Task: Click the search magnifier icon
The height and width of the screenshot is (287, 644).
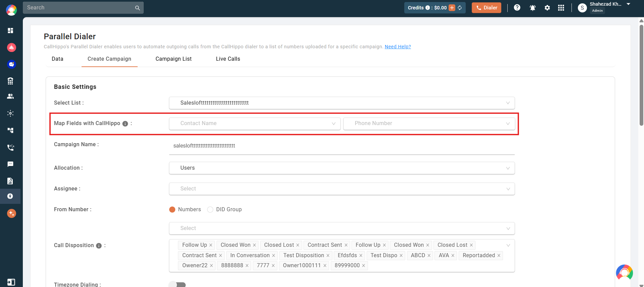Action: [137, 8]
